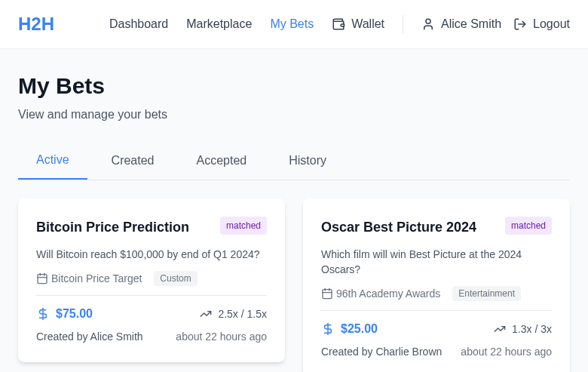Viewport: 588px width, 372px height.
Task: Open My Bets in the navigation
Action: 292,24
